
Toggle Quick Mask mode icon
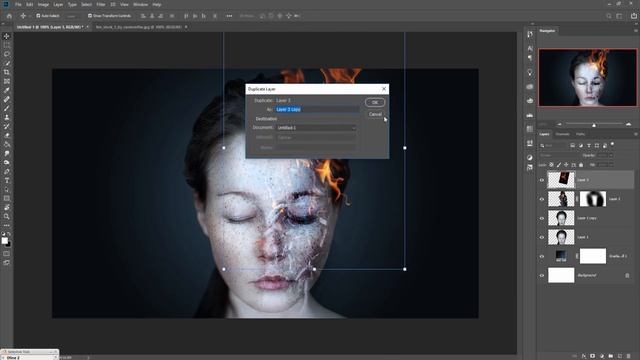(7, 253)
